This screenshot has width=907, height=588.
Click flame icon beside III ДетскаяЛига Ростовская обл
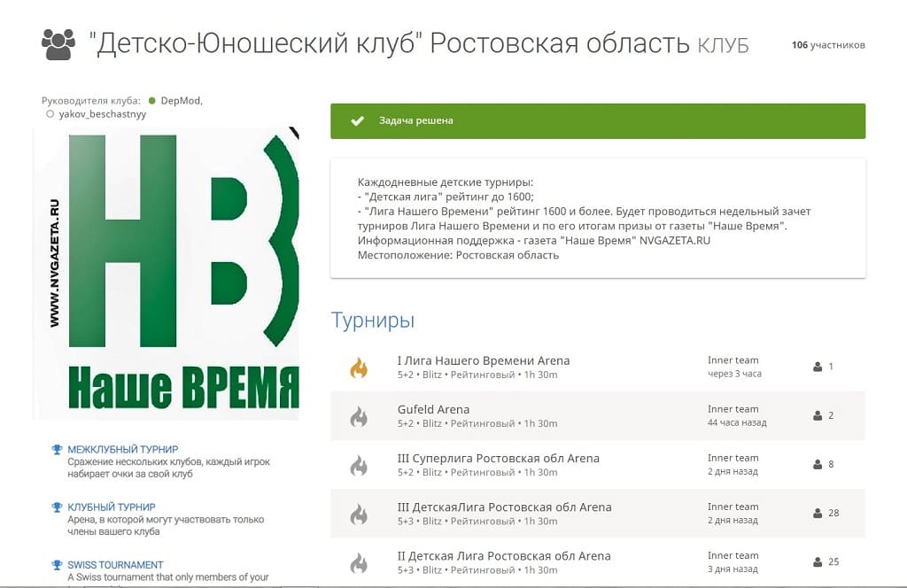[359, 514]
